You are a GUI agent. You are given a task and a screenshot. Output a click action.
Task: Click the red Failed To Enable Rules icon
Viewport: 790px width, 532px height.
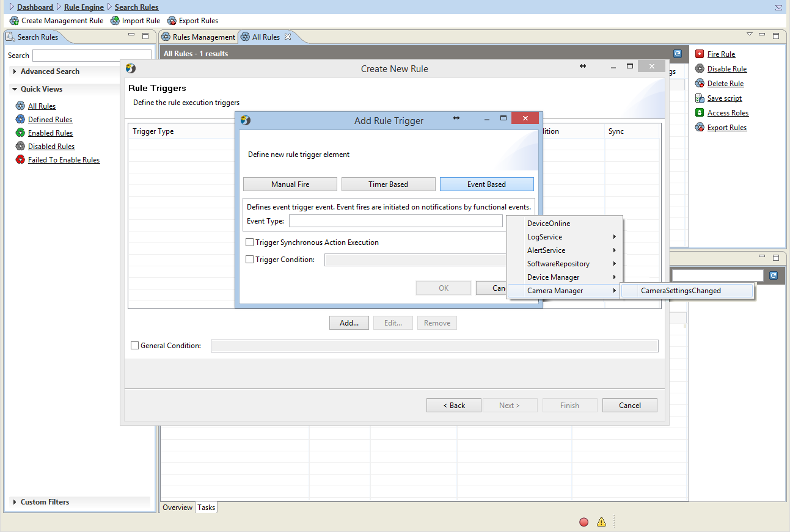click(x=20, y=160)
